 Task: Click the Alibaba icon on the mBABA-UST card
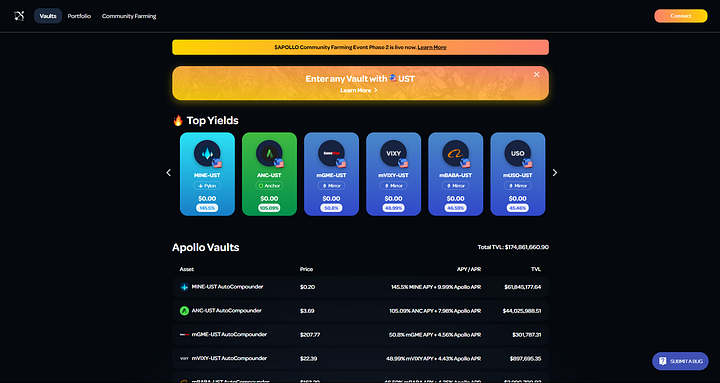point(456,153)
